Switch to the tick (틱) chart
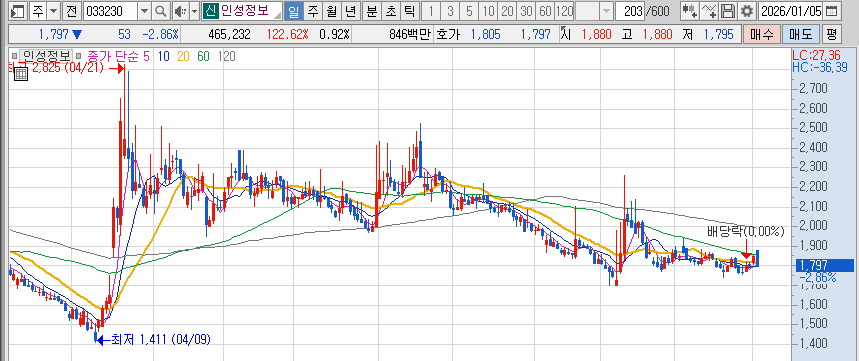This screenshot has width=859, height=361. pyautogui.click(x=409, y=10)
